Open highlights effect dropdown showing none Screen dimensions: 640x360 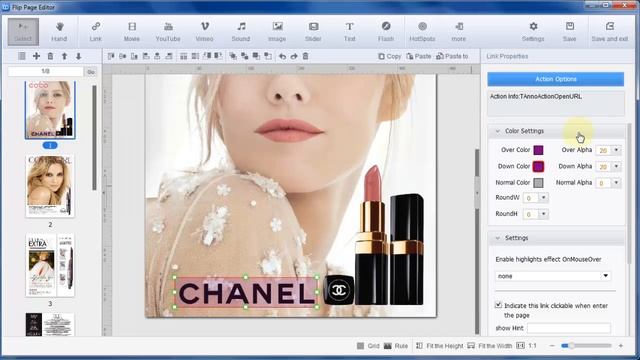[x=553, y=276]
